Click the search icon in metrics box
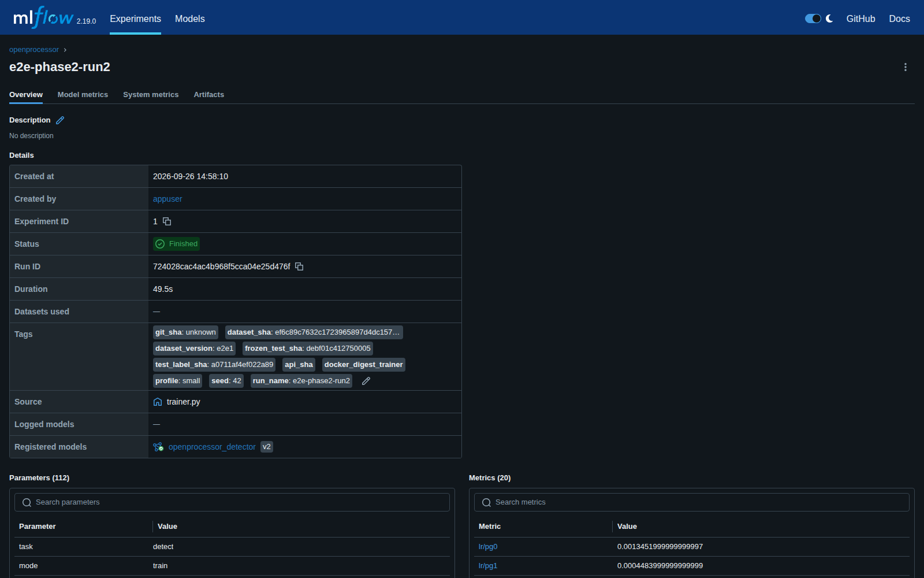Image resolution: width=924 pixels, height=578 pixels. (486, 502)
